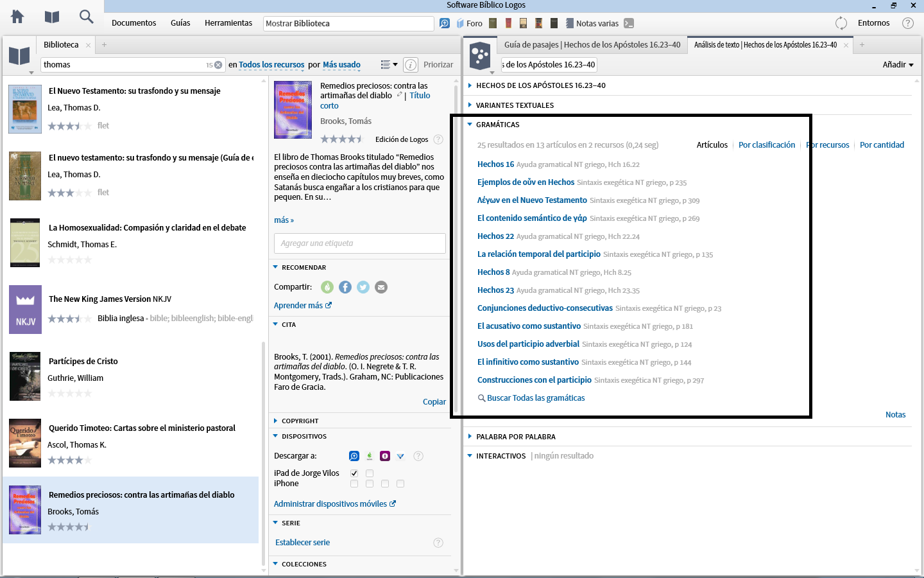
Task: Check iPhone checkbox under blue triangle app icon
Action: coord(400,484)
